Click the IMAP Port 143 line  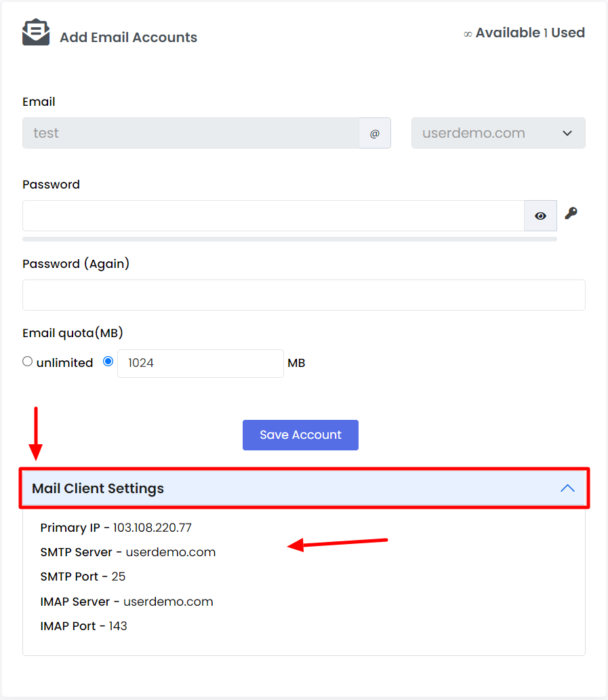pos(84,626)
